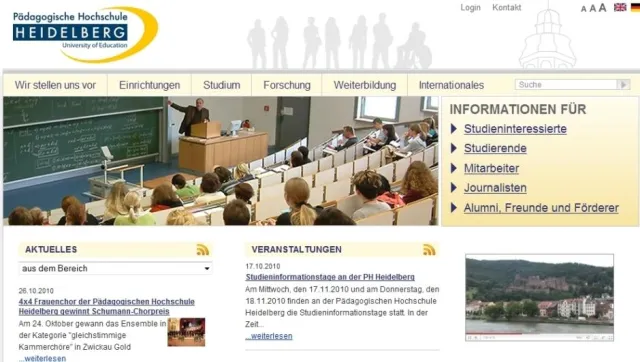640x362 pixels.
Task: Click the date 26.10.2010
Action: [x=36, y=291]
